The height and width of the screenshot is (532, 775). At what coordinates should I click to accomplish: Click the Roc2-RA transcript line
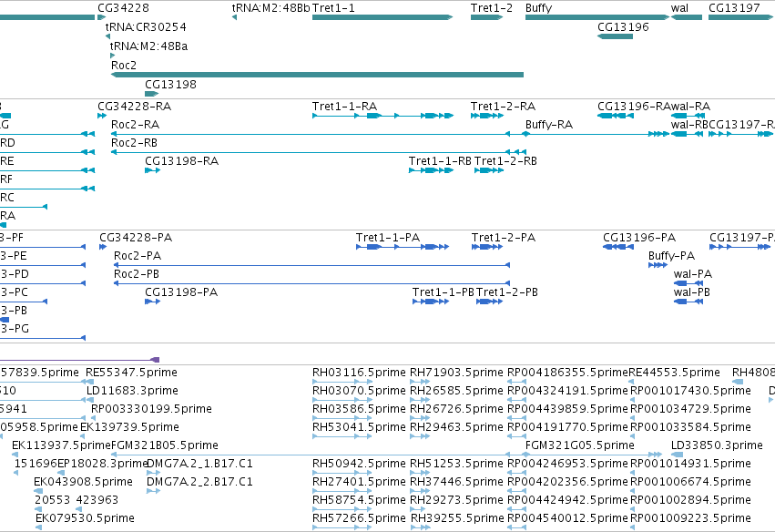click(x=311, y=134)
